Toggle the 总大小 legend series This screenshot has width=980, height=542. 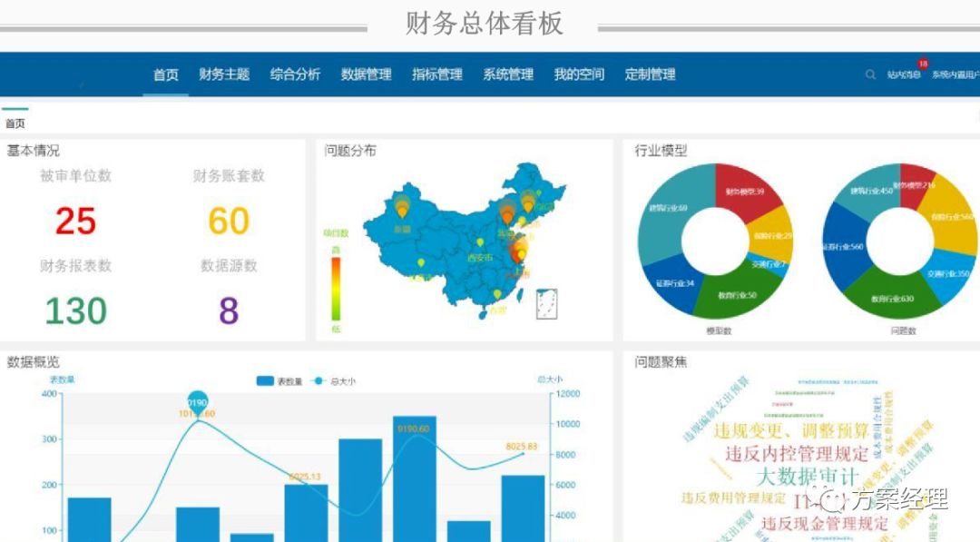point(333,380)
